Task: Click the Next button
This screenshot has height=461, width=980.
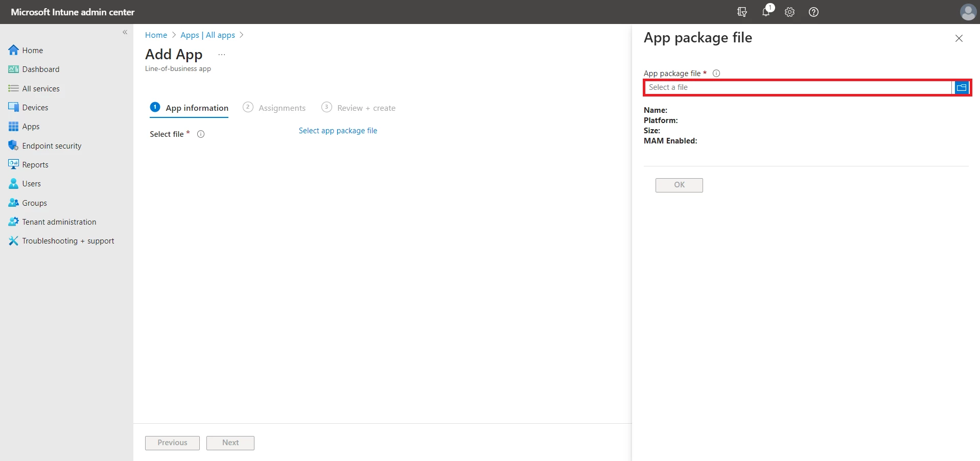Action: coord(230,443)
